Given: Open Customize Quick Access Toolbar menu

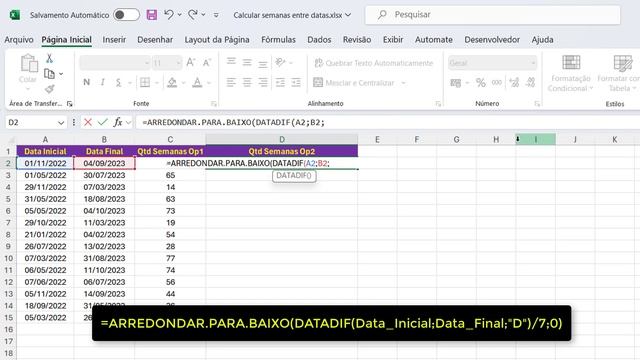Looking at the screenshot, I should tap(216, 15).
